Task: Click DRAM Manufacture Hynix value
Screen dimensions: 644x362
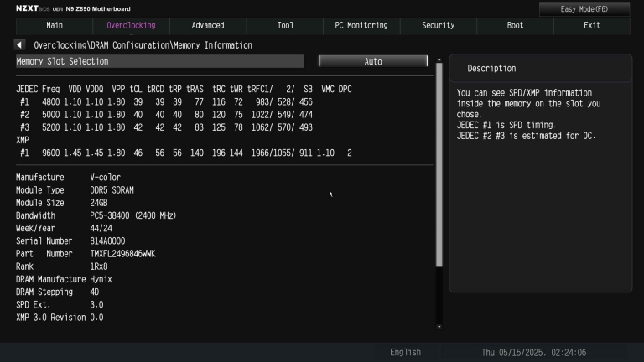Action: (x=101, y=279)
